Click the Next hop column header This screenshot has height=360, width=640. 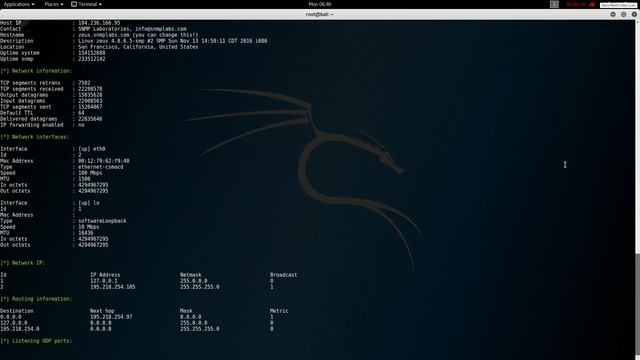point(102,311)
